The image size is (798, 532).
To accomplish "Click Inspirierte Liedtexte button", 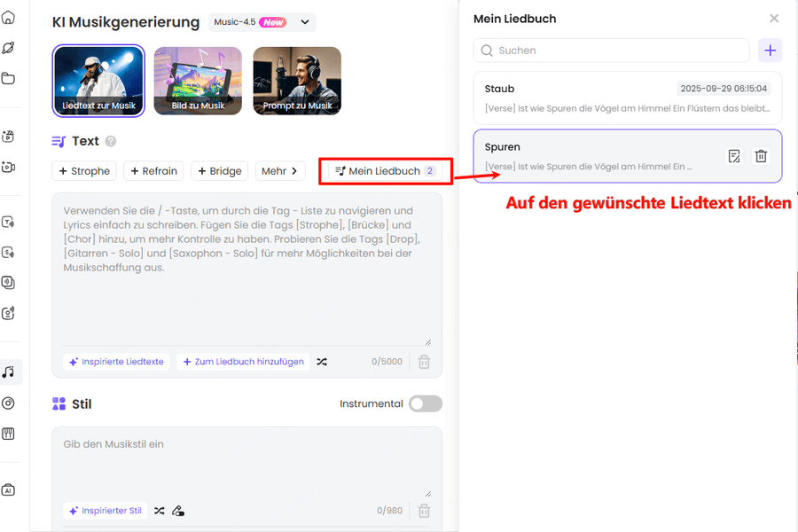I will tap(116, 362).
